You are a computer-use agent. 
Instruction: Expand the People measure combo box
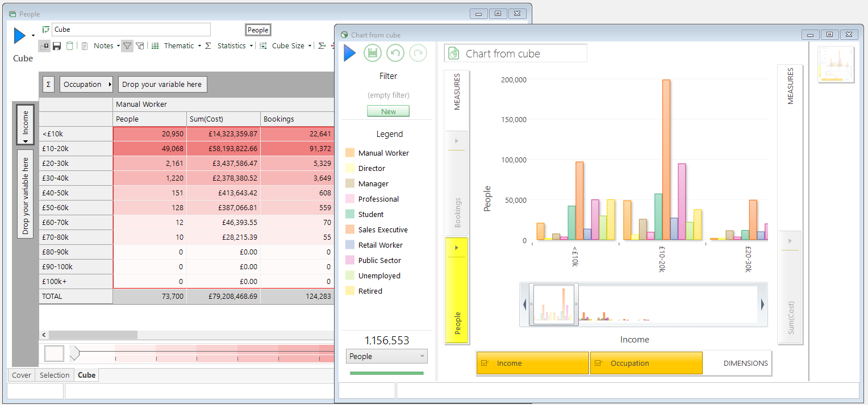pyautogui.click(x=387, y=356)
